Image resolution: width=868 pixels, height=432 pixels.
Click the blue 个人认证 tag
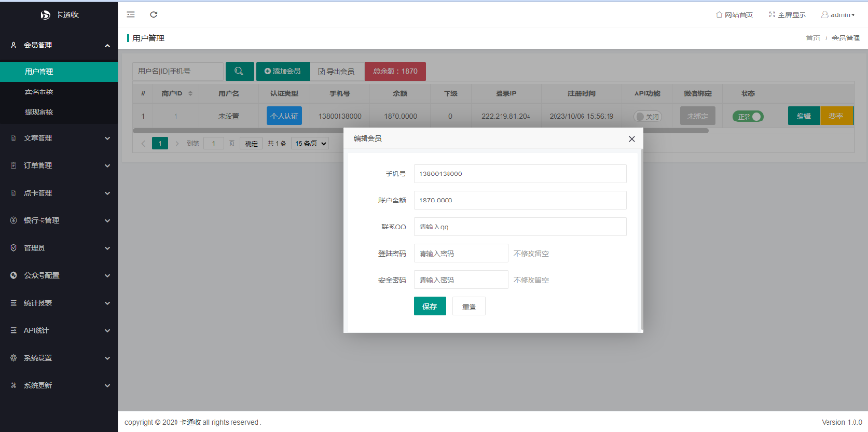click(x=285, y=116)
